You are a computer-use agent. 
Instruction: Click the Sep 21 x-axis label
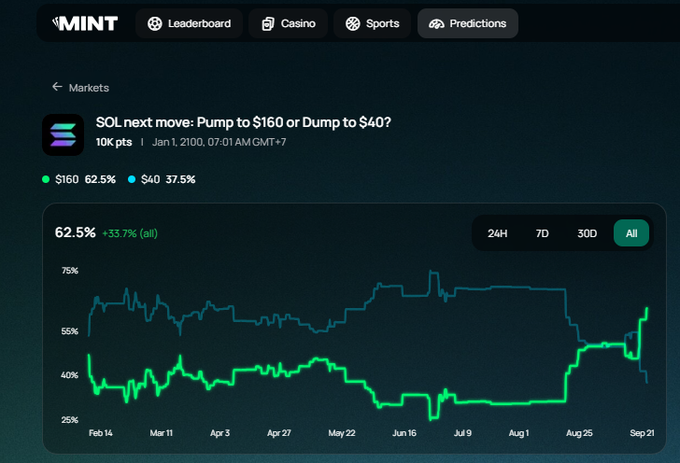pos(642,433)
